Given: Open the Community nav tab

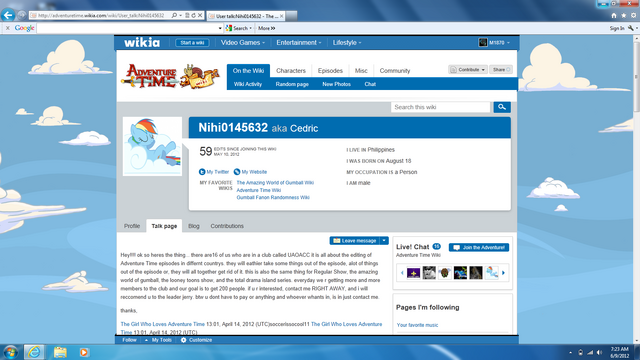Looking at the screenshot, I should [x=395, y=71].
